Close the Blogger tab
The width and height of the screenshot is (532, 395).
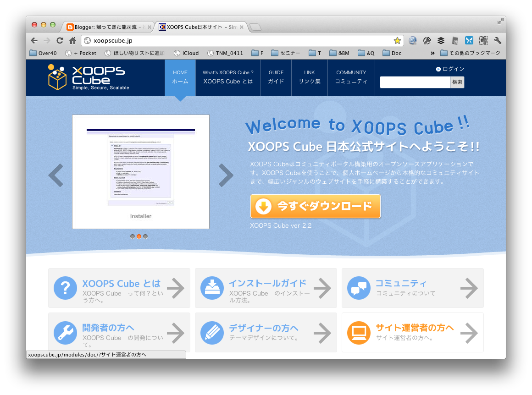150,27
